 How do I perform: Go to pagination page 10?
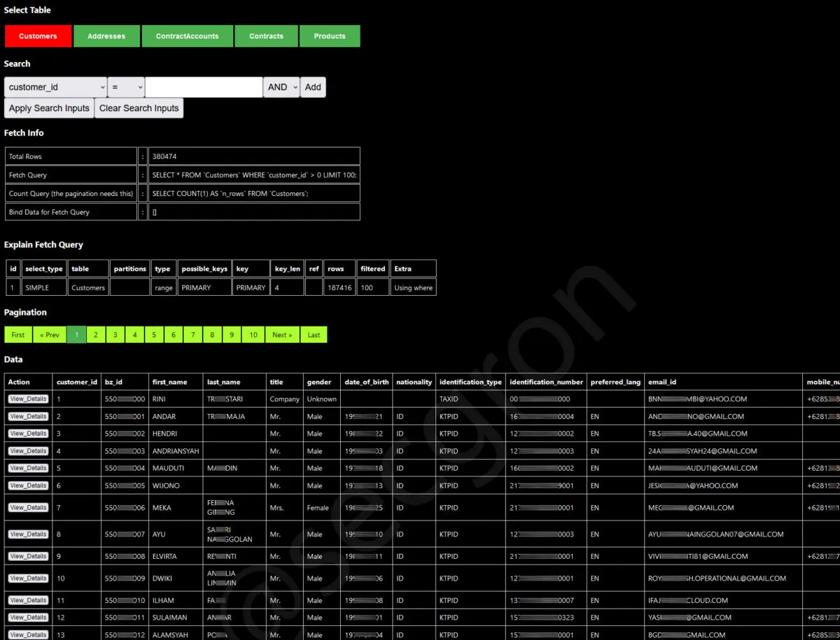pos(253,334)
